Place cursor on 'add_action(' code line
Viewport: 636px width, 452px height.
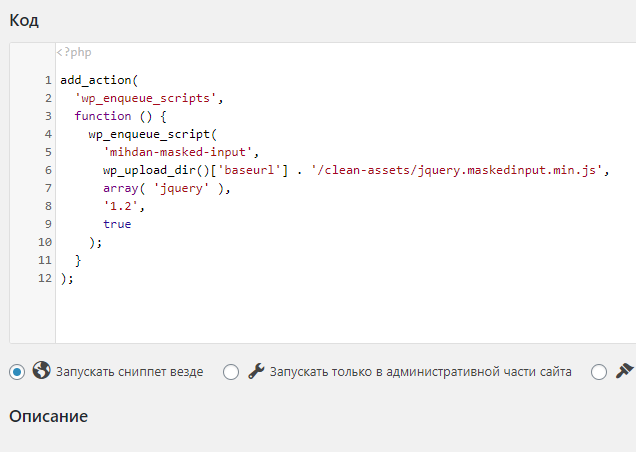coord(99,80)
